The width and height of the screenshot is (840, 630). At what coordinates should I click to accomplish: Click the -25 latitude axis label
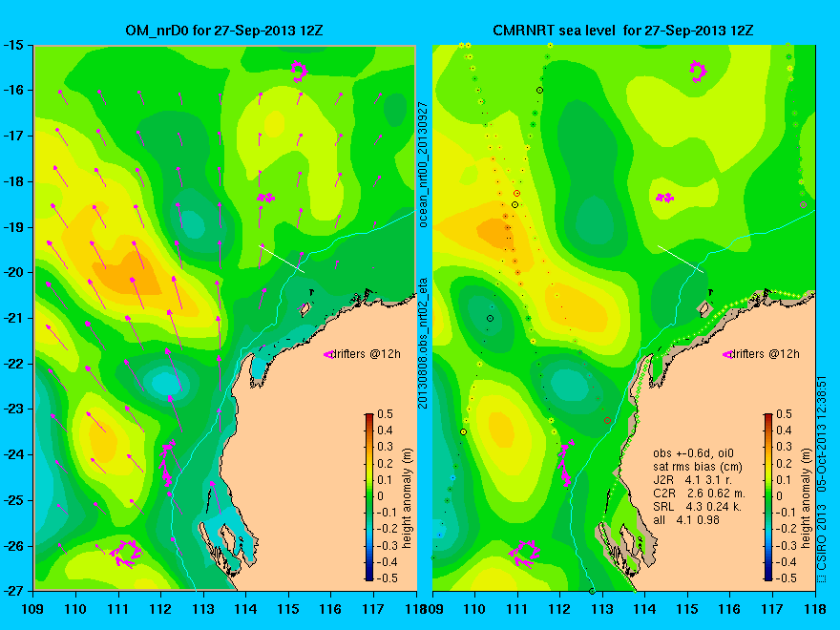(12, 500)
